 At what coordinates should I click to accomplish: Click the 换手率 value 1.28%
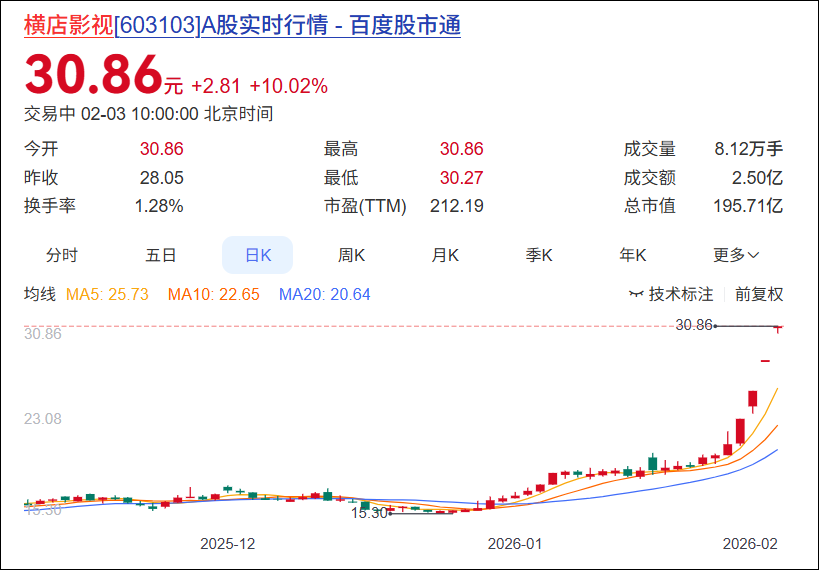click(159, 206)
